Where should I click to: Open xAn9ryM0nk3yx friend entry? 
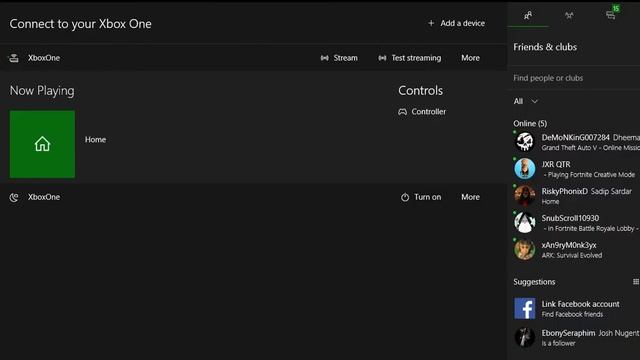(576, 250)
